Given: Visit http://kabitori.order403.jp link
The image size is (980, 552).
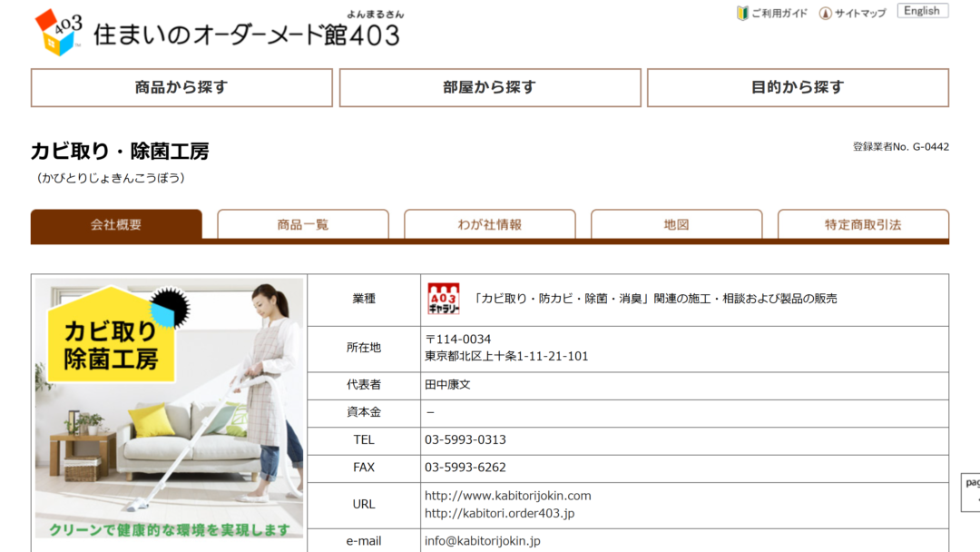Looking at the screenshot, I should pyautogui.click(x=499, y=513).
